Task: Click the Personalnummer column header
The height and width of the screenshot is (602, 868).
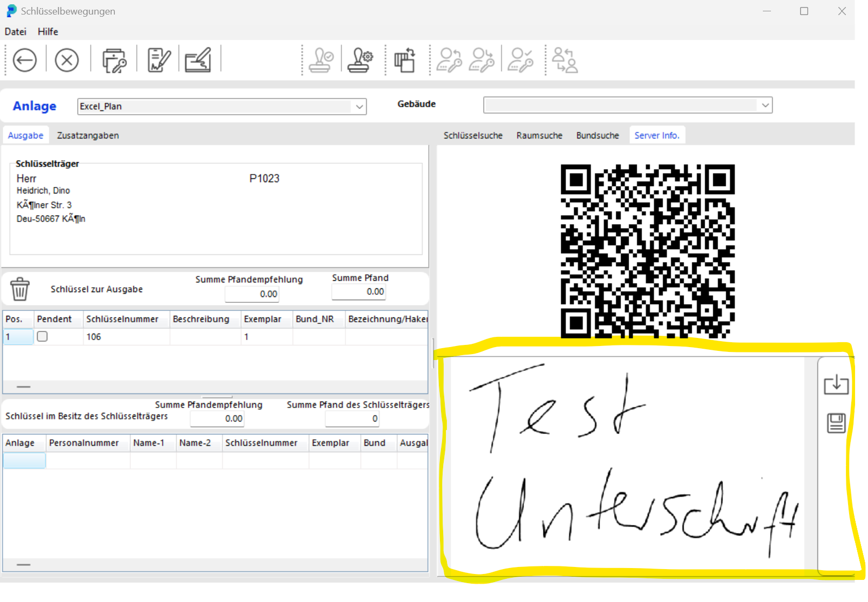Action: pos(88,443)
